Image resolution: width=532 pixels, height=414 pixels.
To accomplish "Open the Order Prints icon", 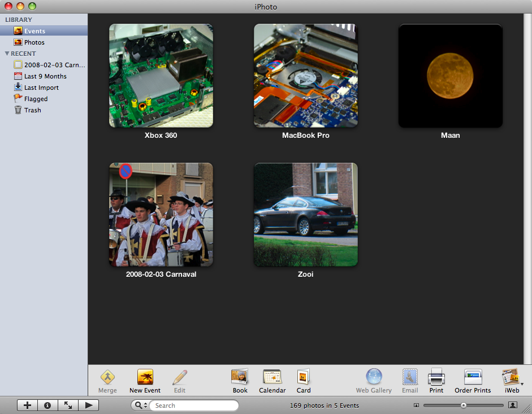I will pyautogui.click(x=473, y=377).
